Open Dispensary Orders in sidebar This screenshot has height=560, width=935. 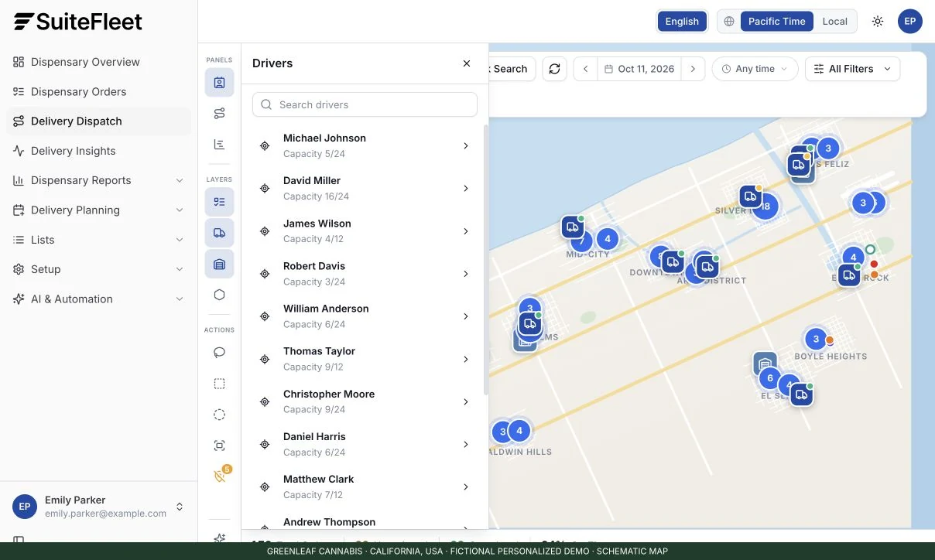tap(98, 91)
